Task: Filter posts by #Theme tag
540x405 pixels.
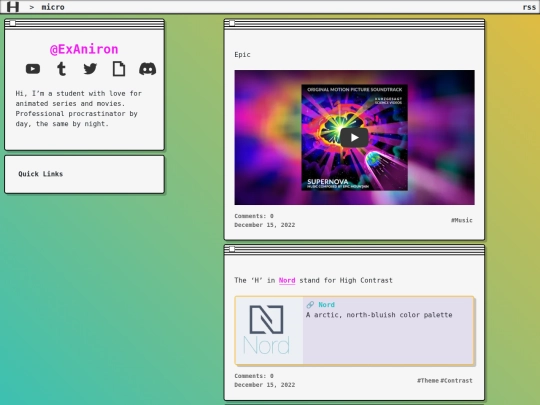Action: point(428,381)
